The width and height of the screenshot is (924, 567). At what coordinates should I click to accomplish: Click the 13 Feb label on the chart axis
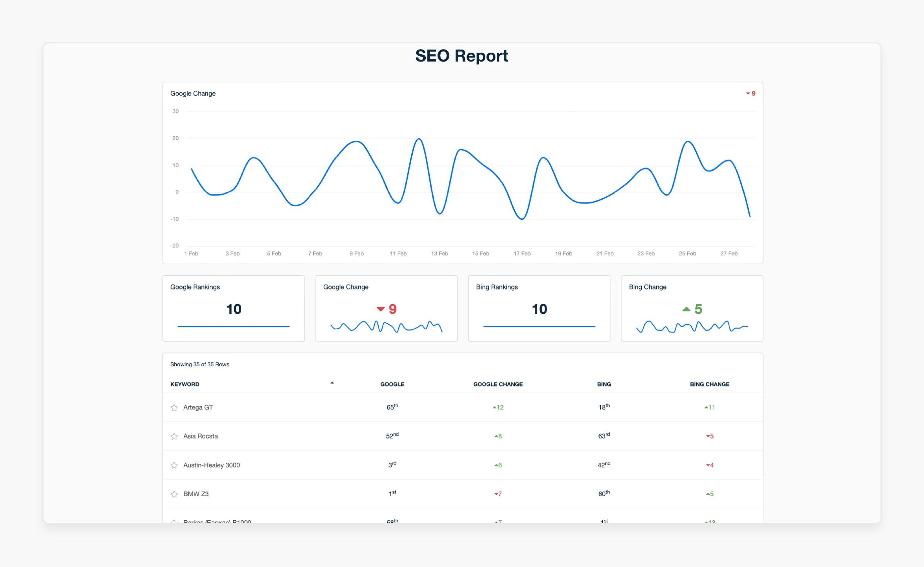[439, 254]
